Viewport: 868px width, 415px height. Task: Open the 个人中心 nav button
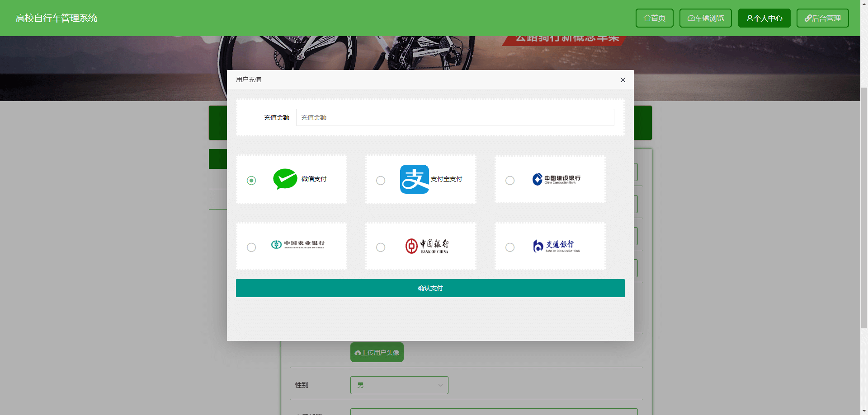click(764, 18)
